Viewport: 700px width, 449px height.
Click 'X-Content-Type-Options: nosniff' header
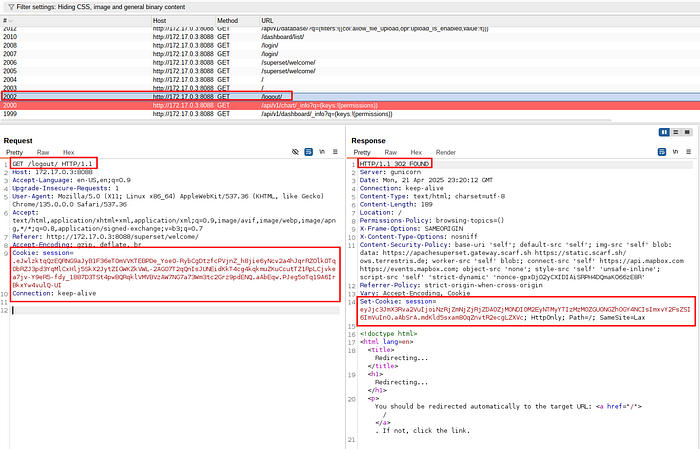[x=419, y=237]
